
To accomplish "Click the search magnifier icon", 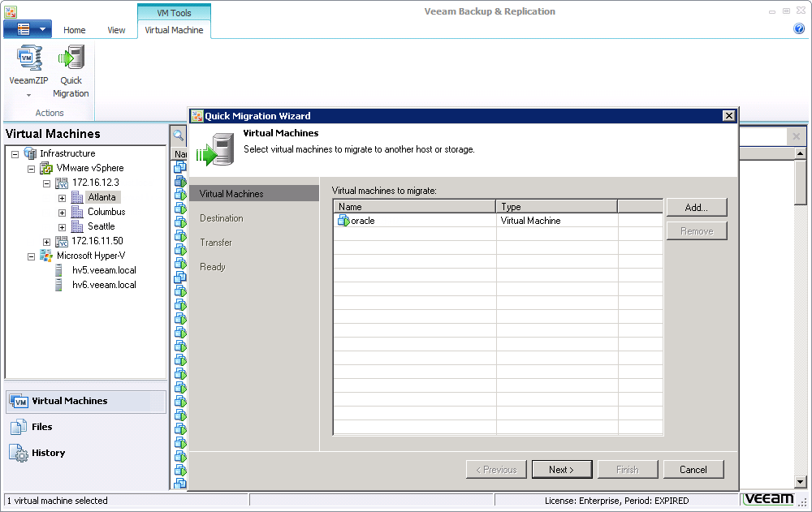I will [178, 136].
